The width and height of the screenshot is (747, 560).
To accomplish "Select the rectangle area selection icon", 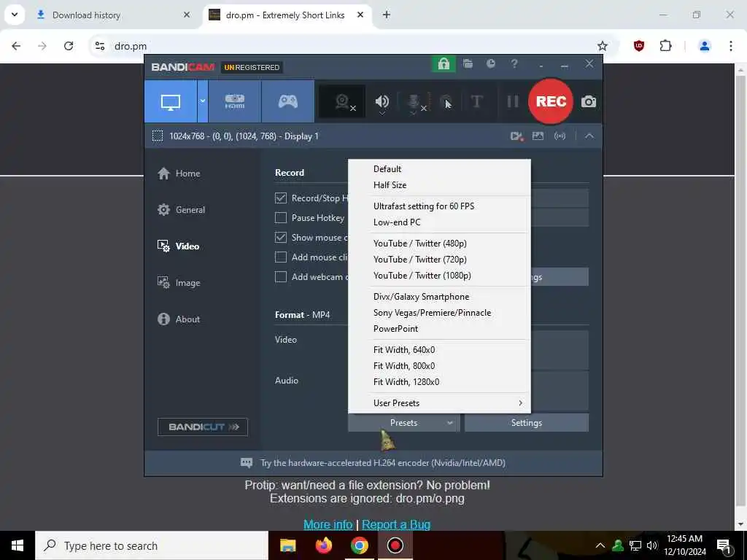I will coord(158,136).
